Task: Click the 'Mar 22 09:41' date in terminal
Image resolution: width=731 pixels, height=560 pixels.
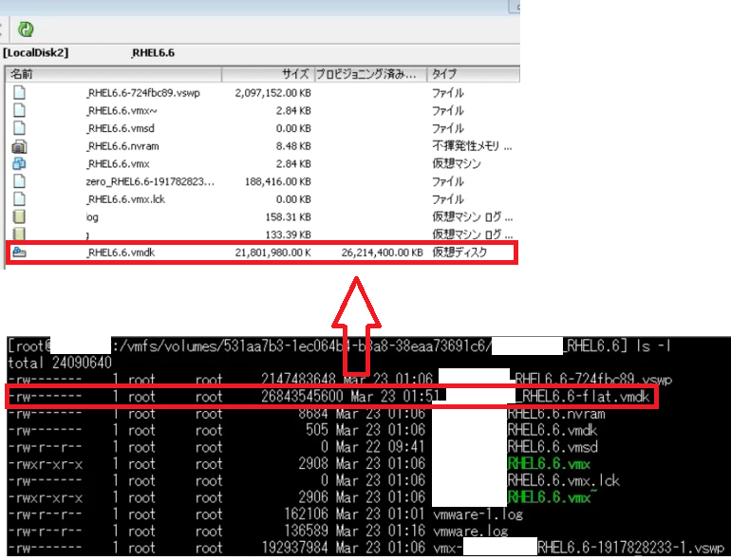Action: tap(381, 447)
